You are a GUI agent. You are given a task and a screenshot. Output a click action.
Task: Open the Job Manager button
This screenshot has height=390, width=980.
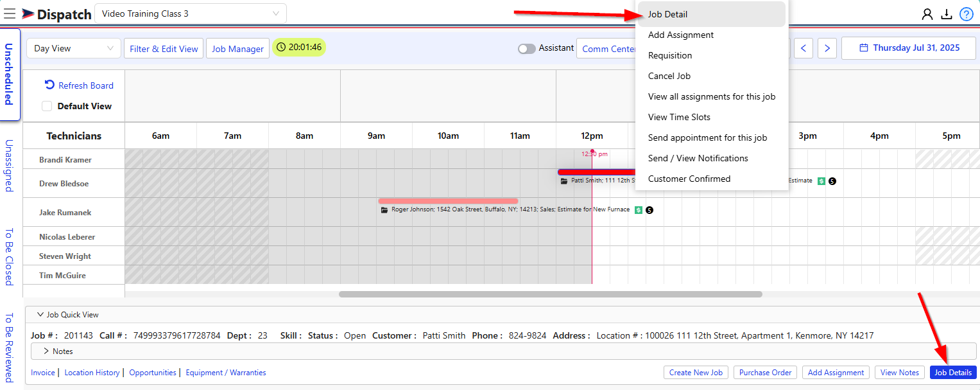[x=237, y=49]
